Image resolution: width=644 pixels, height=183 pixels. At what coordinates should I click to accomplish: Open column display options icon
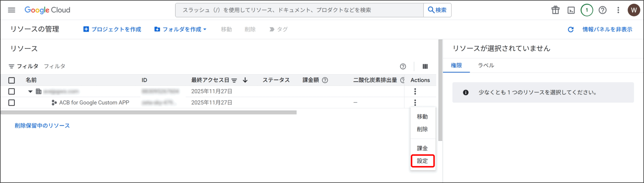[x=425, y=66]
